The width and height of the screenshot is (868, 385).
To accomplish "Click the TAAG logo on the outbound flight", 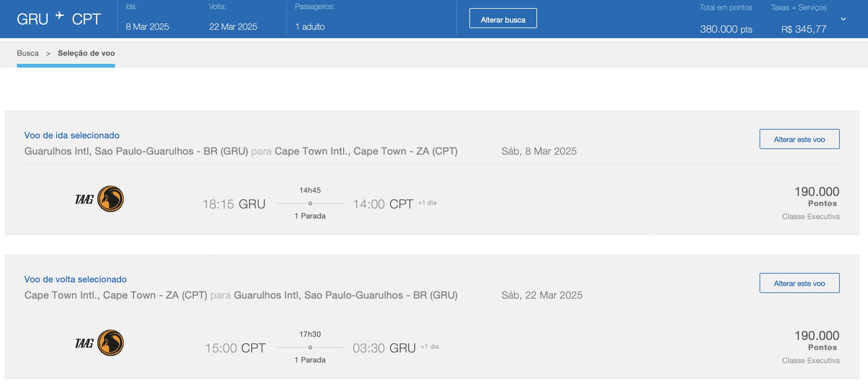I will (x=99, y=199).
